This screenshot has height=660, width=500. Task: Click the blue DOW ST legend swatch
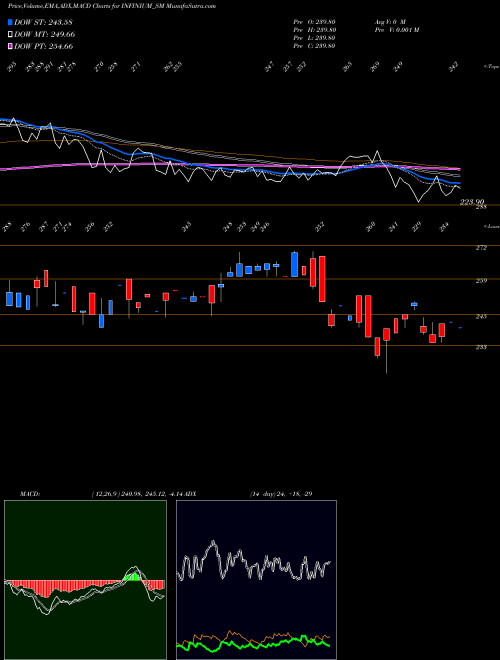pos(10,22)
